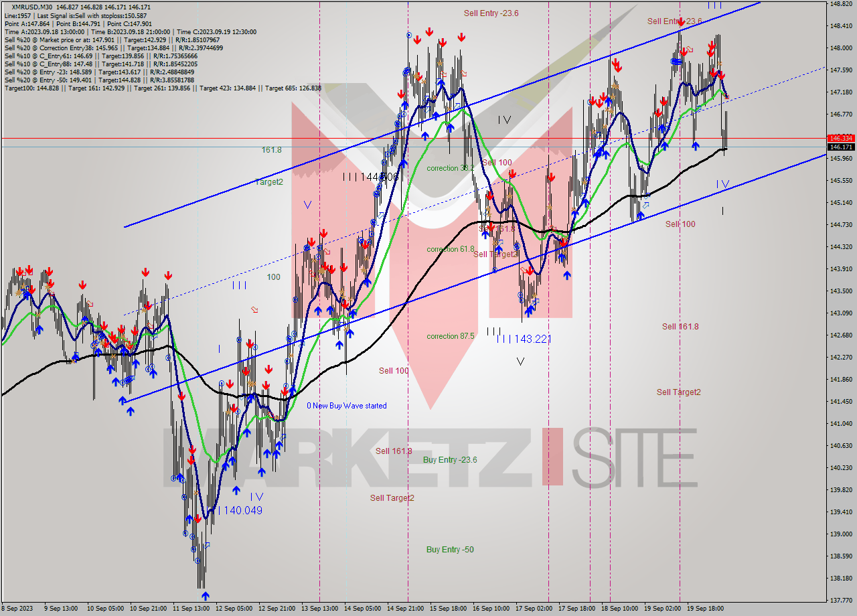This screenshot has width=857, height=616.
Task: Click the 139.000 price axis value
Action: point(841,534)
